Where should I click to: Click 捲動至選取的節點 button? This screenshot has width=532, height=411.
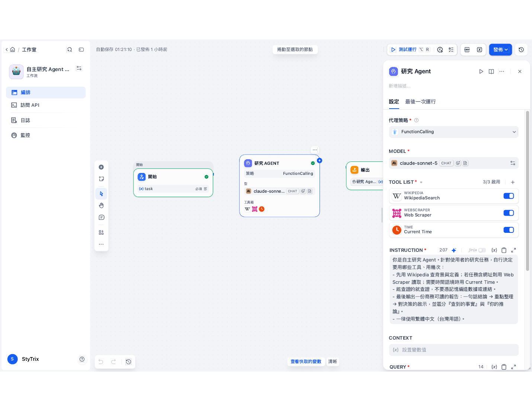tap(295, 49)
